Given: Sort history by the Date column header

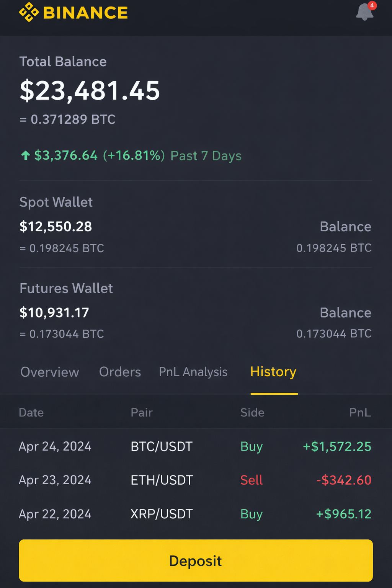Looking at the screenshot, I should click(x=31, y=412).
